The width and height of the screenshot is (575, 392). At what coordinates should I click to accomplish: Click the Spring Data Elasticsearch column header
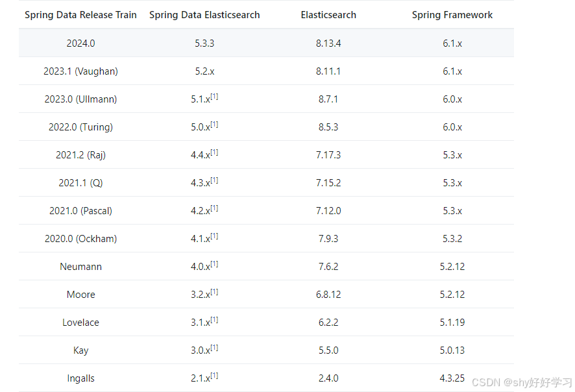(204, 15)
